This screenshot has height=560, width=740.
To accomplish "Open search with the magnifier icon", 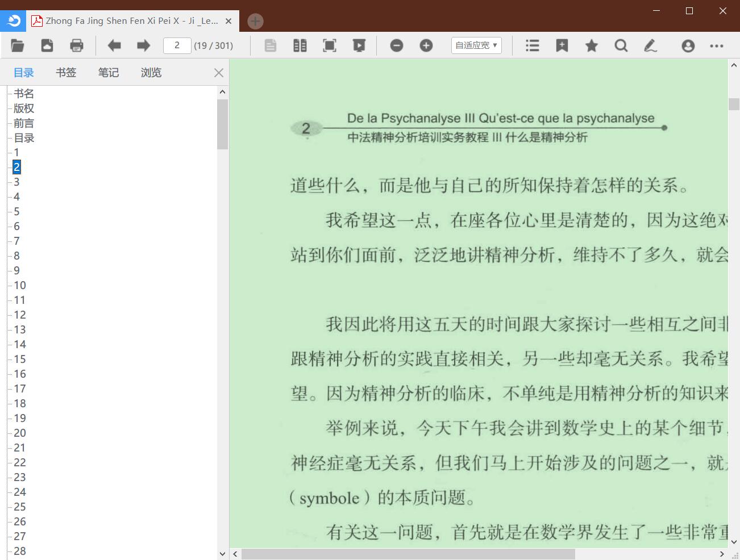I will point(621,45).
